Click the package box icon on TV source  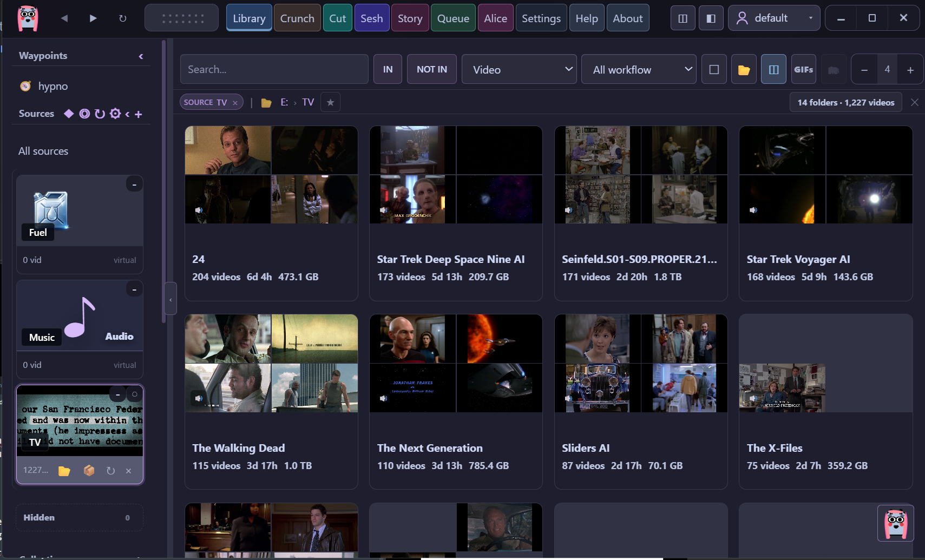[89, 471]
